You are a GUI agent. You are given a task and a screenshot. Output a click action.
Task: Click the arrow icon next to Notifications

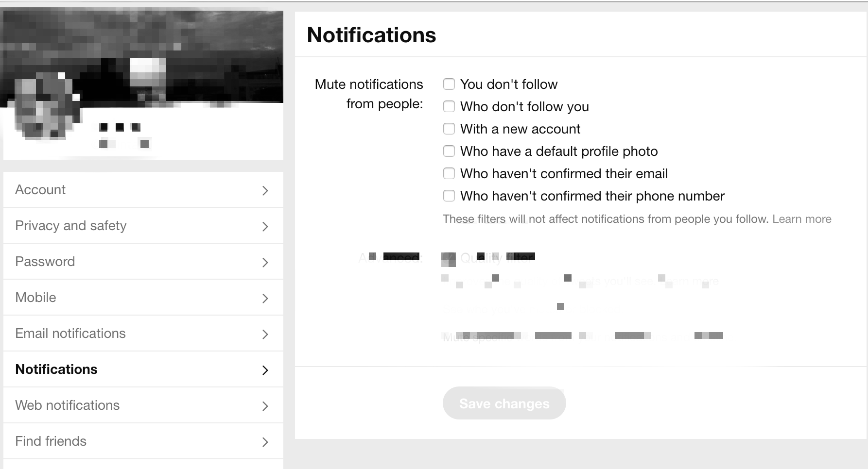[265, 370]
